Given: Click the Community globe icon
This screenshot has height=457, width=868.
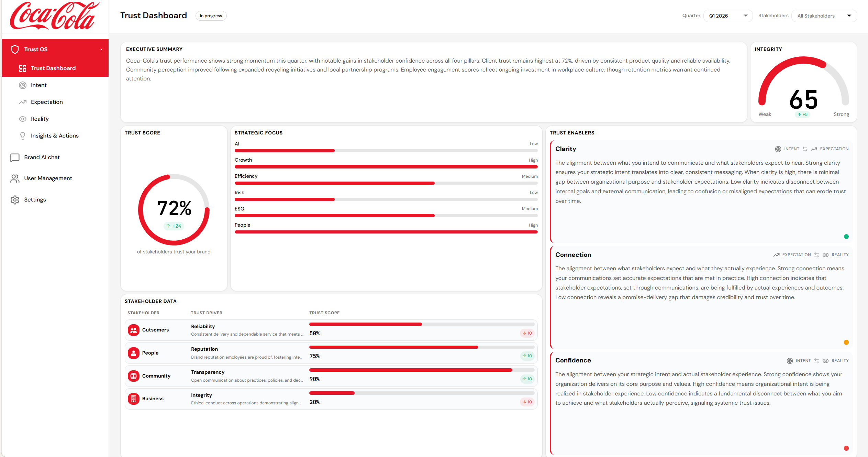Looking at the screenshot, I should click(134, 376).
